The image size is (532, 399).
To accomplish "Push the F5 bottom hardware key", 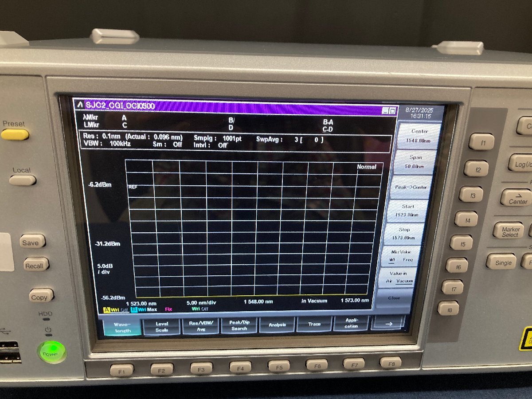I will pos(279,366).
